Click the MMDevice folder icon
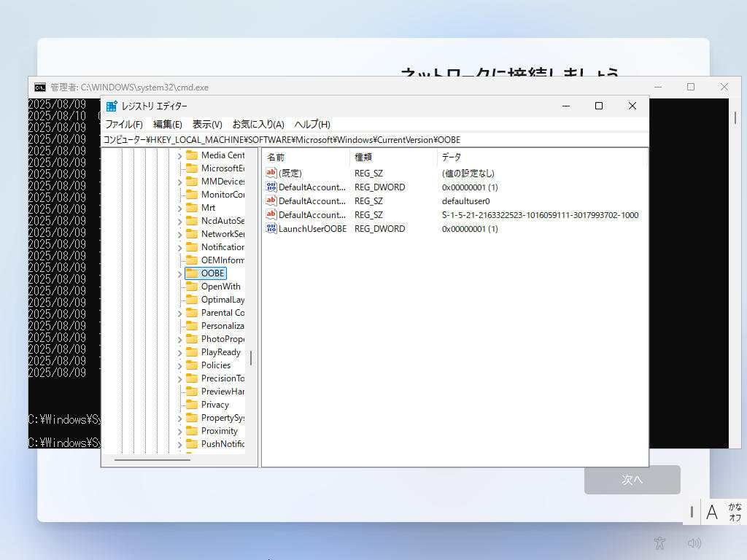Viewport: 747px width, 560px height. click(x=192, y=182)
